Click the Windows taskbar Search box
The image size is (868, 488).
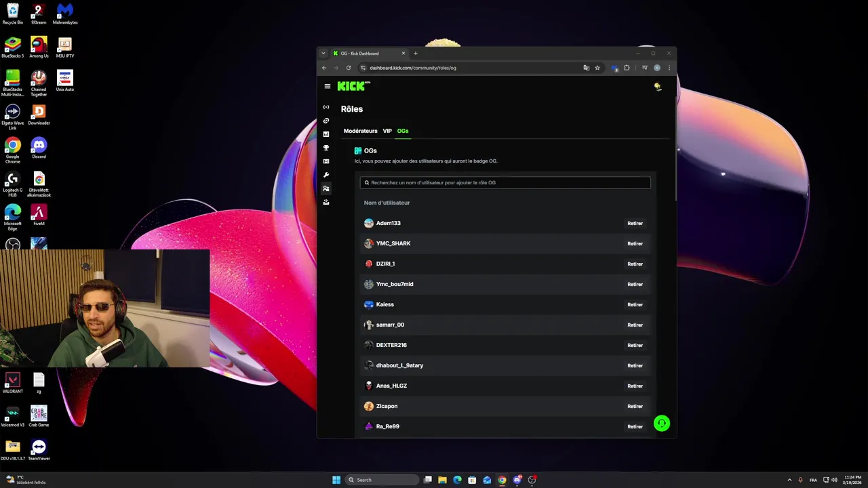tap(382, 480)
